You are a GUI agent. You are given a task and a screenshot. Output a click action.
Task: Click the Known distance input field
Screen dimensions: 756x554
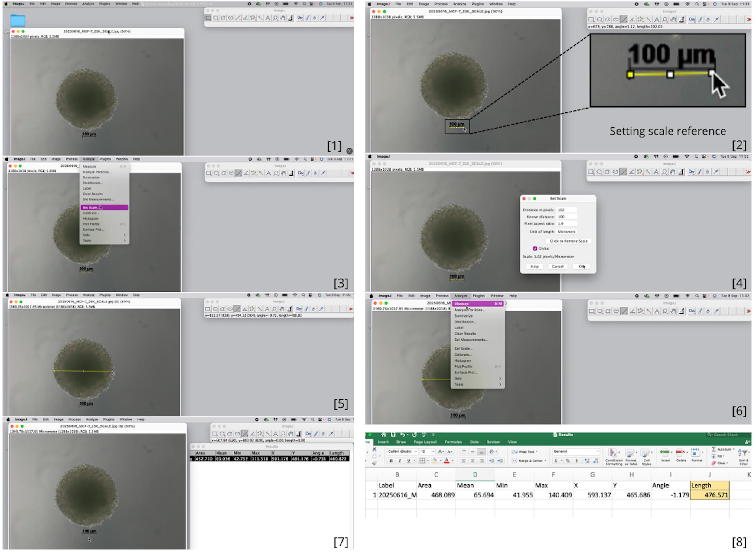point(567,217)
